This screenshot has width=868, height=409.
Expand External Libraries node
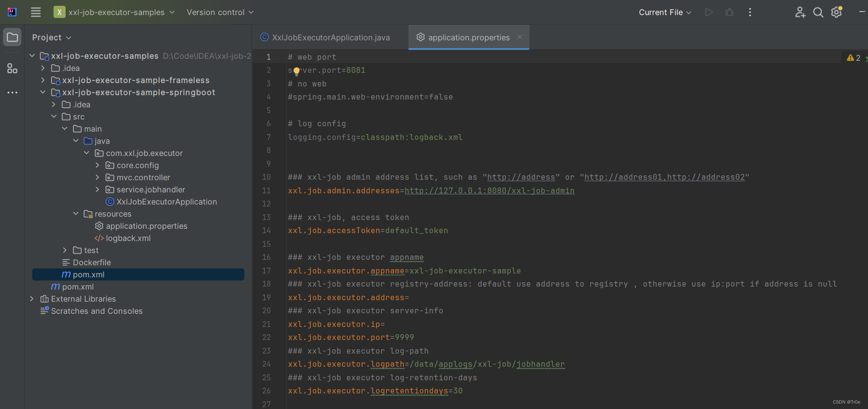(x=32, y=299)
